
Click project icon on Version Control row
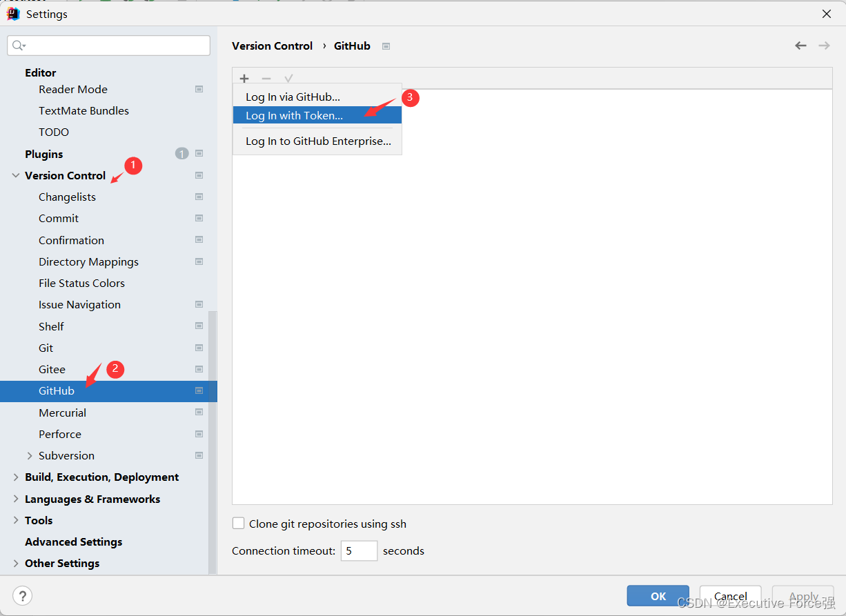click(x=199, y=175)
